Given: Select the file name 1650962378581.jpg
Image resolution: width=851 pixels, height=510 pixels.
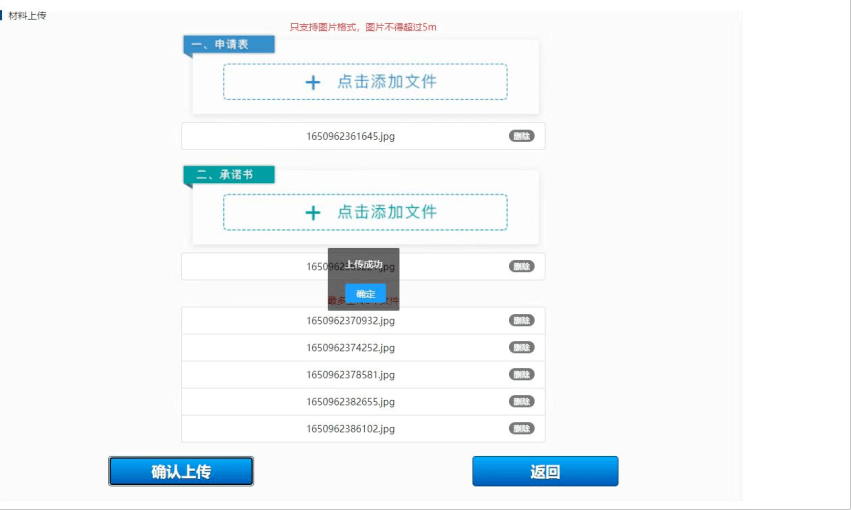Looking at the screenshot, I should pyautogui.click(x=350, y=375).
